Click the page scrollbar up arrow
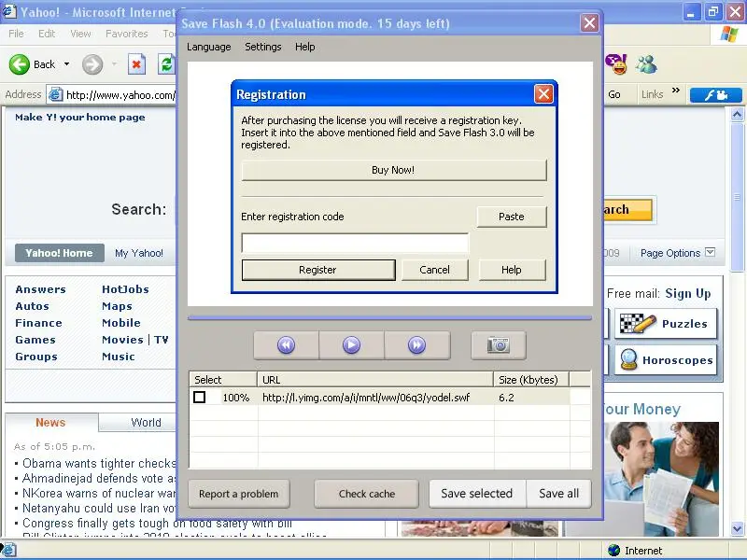The image size is (747, 560). [737, 114]
